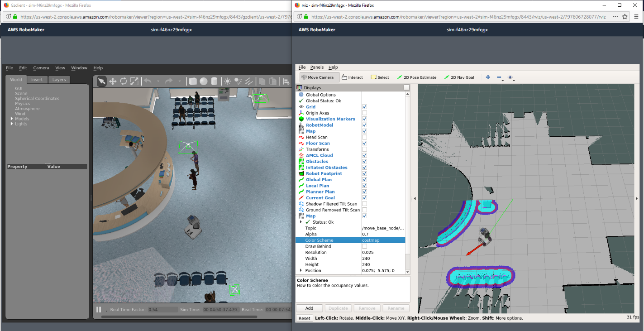
Task: Select the Interact tool in RViz
Action: point(352,77)
